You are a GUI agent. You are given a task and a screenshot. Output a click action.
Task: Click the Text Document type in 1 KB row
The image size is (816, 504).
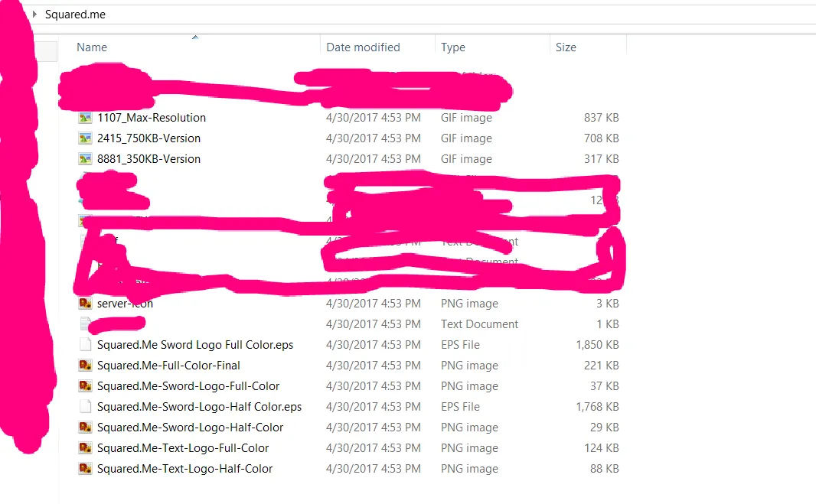tap(479, 324)
